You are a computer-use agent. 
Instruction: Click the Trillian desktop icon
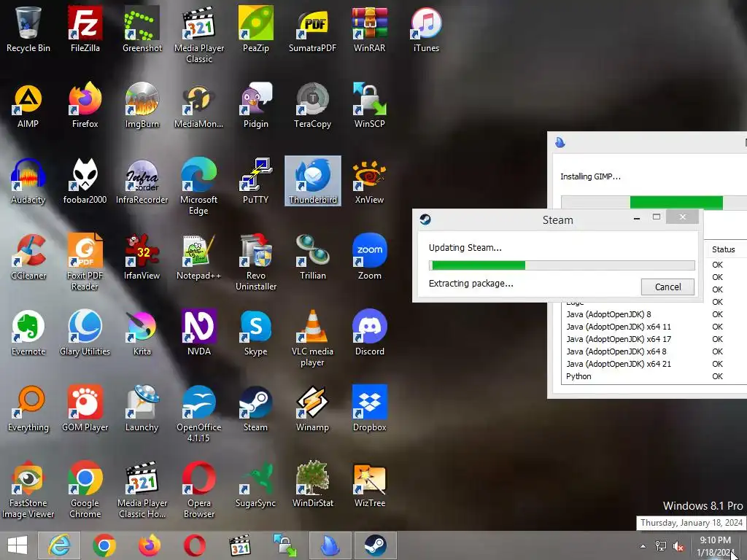tap(312, 257)
